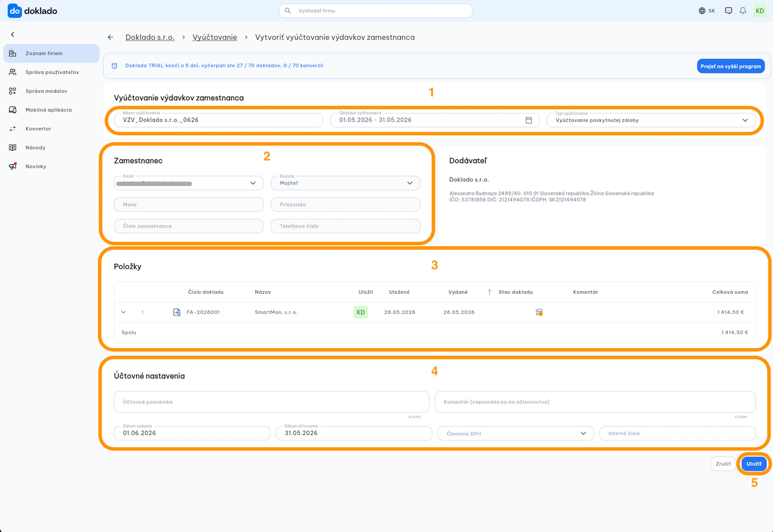The width and height of the screenshot is (773, 532).
Task: Click the Číslo zamestnanca field
Action: pos(189,226)
